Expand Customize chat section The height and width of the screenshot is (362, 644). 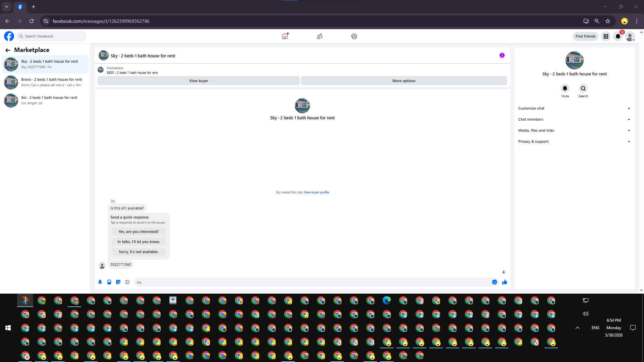coord(574,108)
